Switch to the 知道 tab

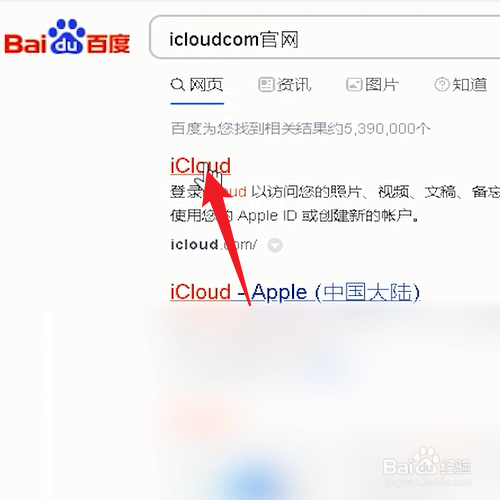point(461,85)
